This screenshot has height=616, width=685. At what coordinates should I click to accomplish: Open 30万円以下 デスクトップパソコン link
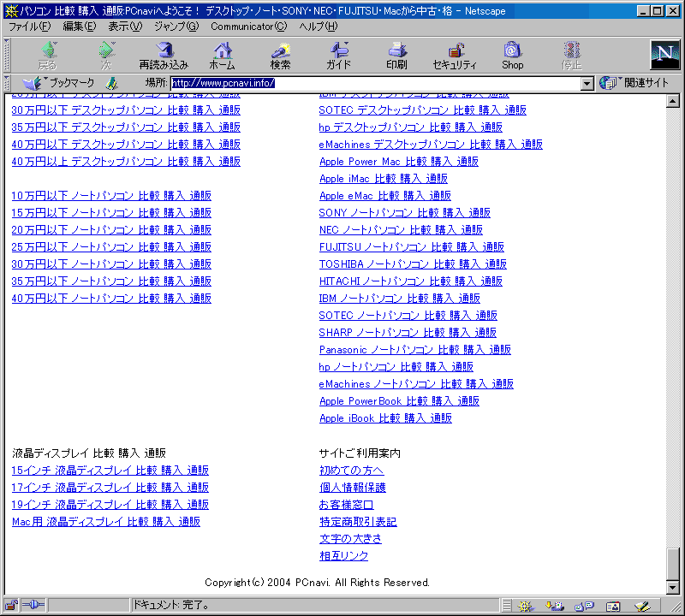click(x=126, y=110)
